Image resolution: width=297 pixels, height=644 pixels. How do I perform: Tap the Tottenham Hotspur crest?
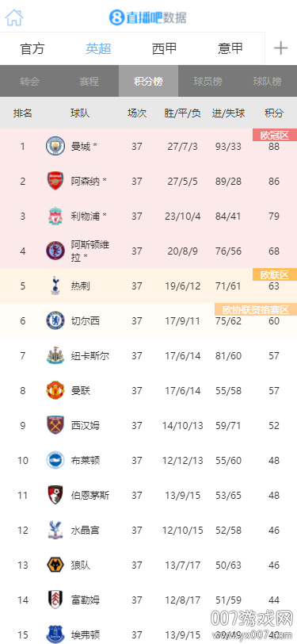[x=55, y=286]
